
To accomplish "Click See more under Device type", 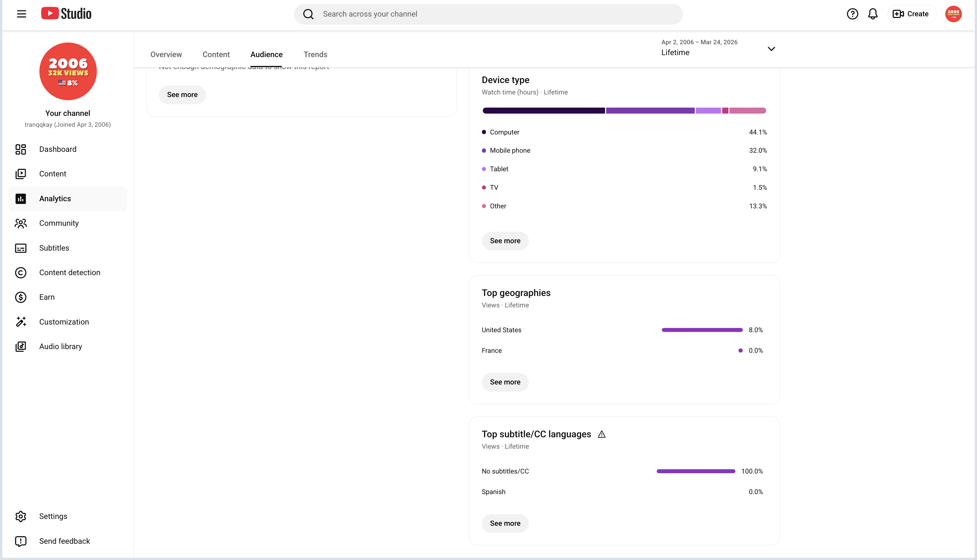I will [505, 241].
